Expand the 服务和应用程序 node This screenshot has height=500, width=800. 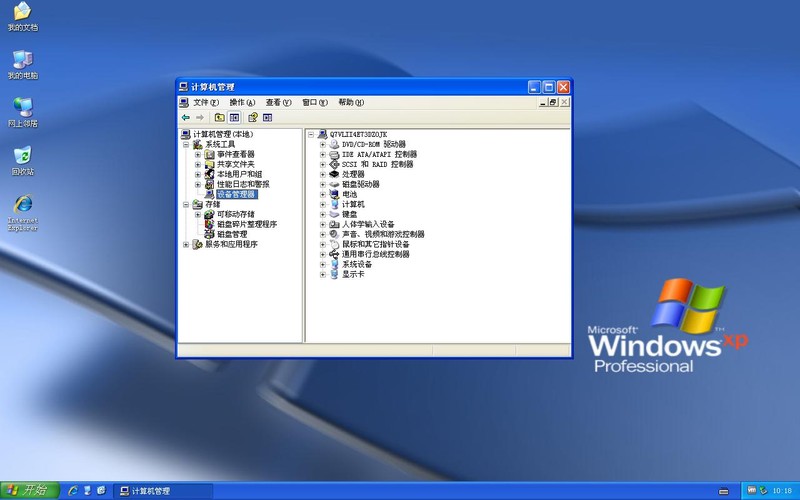tap(186, 244)
